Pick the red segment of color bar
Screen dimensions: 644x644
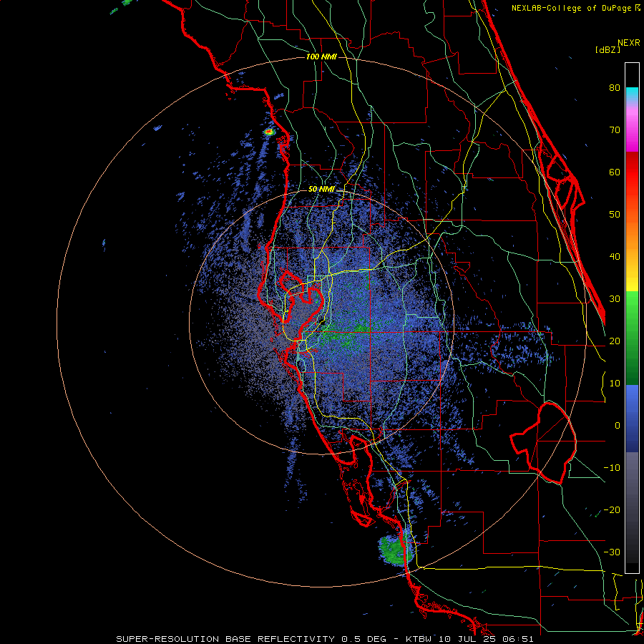(632, 172)
